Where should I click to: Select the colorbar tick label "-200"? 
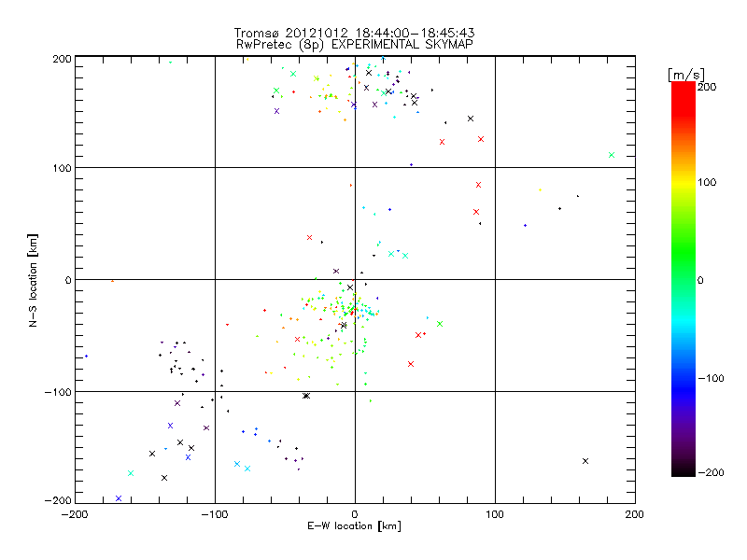click(x=711, y=472)
